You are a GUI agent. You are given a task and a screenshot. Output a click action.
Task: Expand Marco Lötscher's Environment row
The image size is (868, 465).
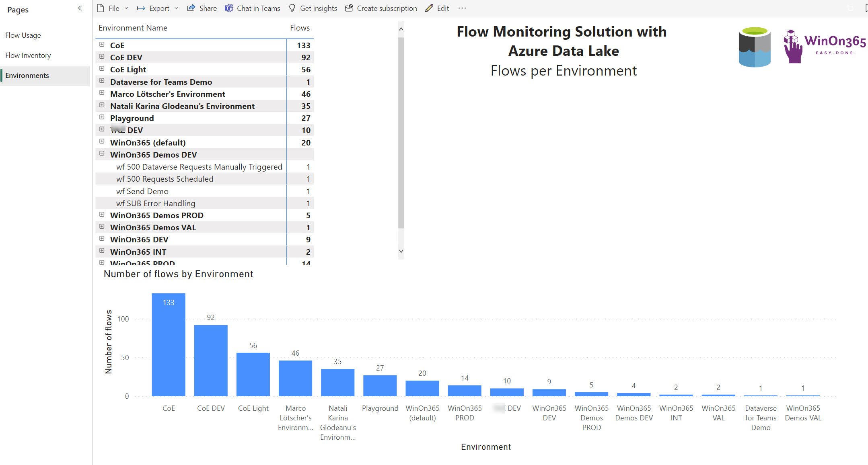click(x=102, y=92)
